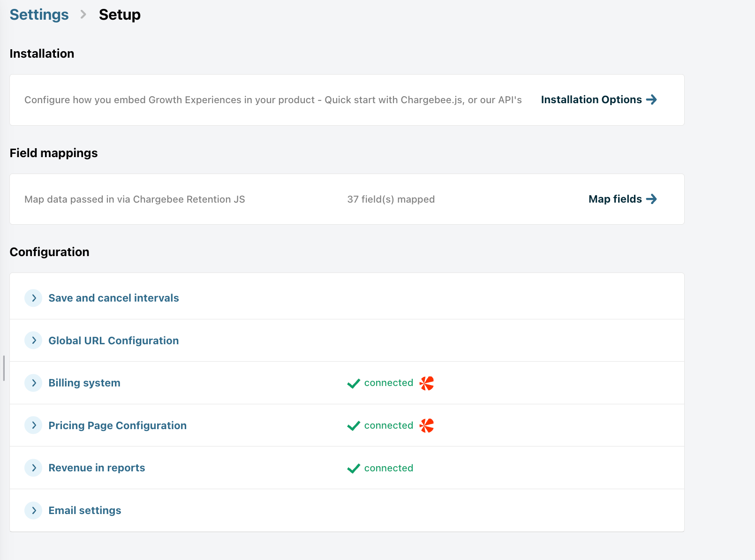Click the Configuration heading
Image resolution: width=755 pixels, height=560 pixels.
(x=49, y=252)
